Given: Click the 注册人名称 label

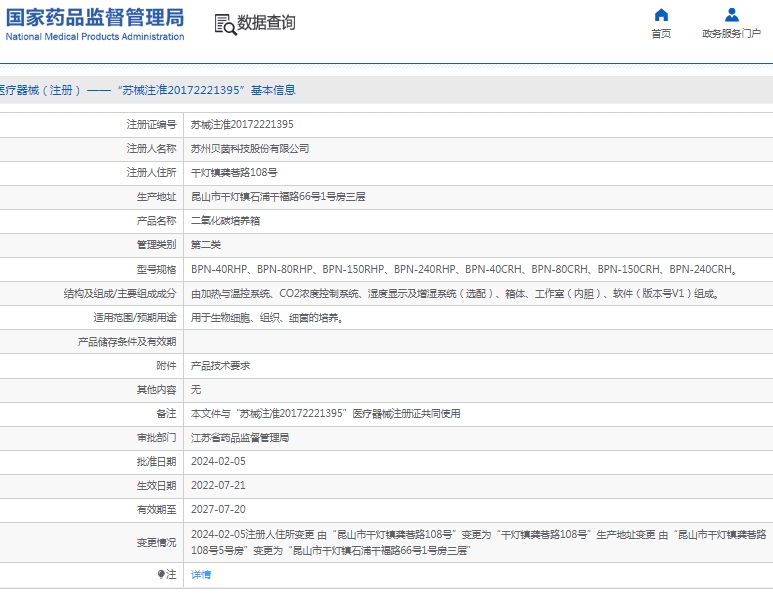Looking at the screenshot, I should click(x=151, y=148).
